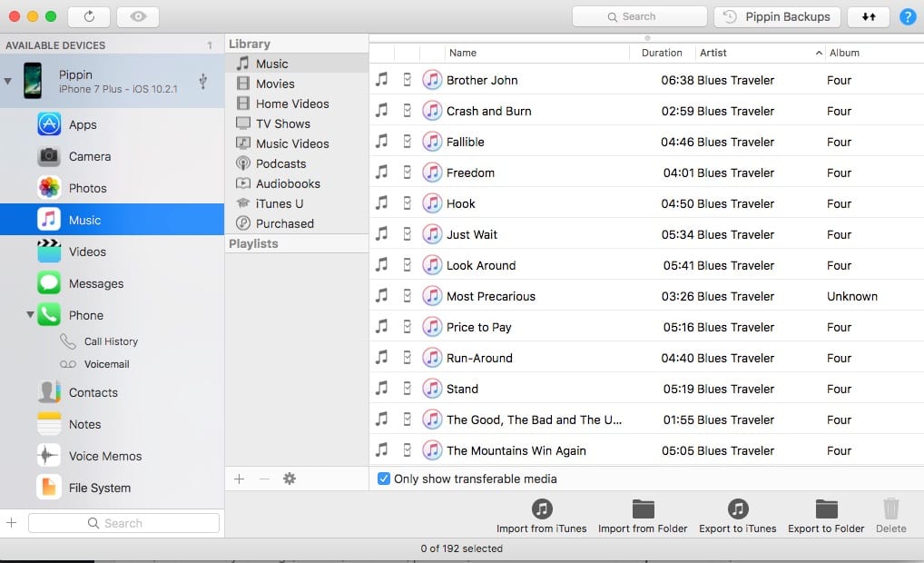Select The Mountains Win Again track

click(516, 450)
